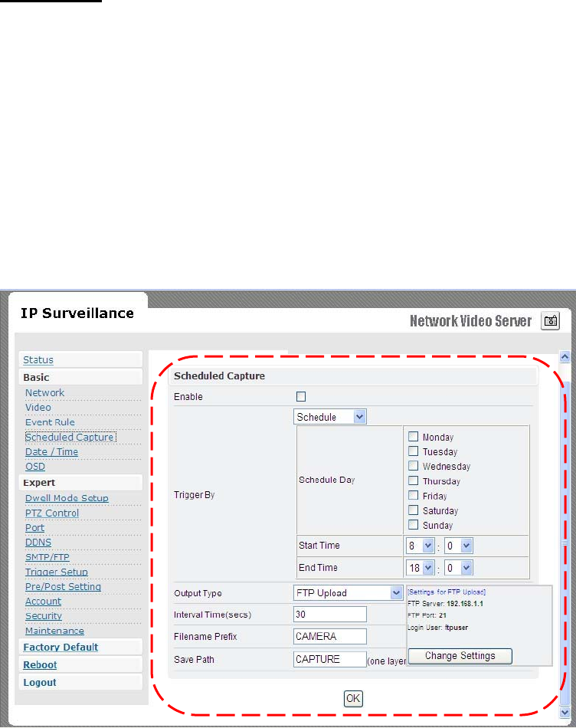Check the Sunday schedule day
Screen dimensions: 576x728
pos(413,525)
